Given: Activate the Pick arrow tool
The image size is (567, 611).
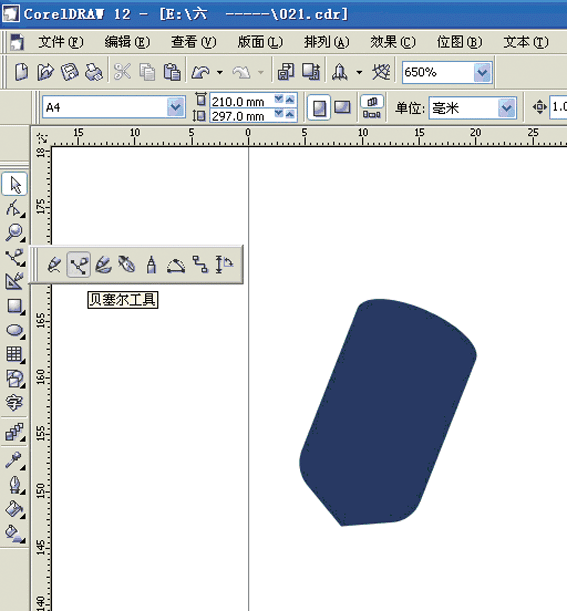Looking at the screenshot, I should (15, 184).
